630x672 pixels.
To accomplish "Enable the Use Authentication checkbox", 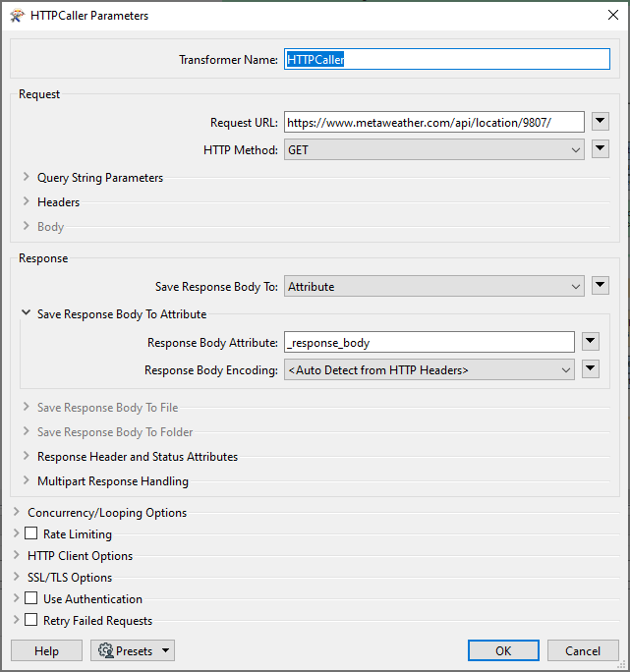I will coord(30,598).
